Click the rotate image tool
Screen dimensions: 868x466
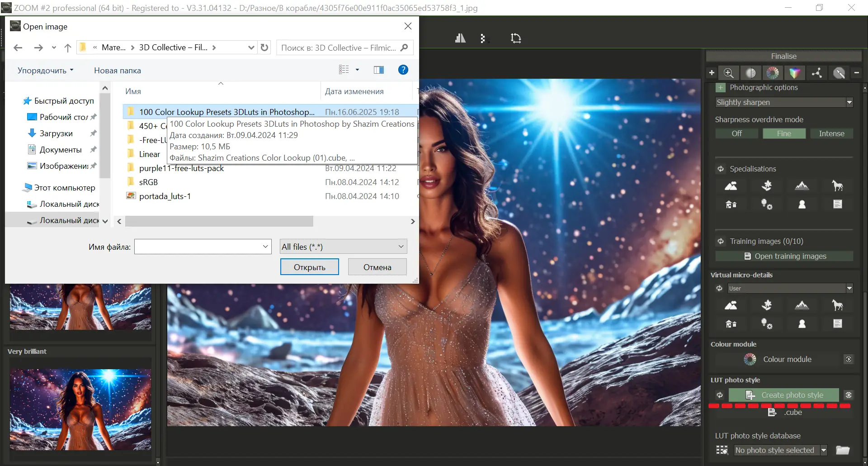[516, 38]
